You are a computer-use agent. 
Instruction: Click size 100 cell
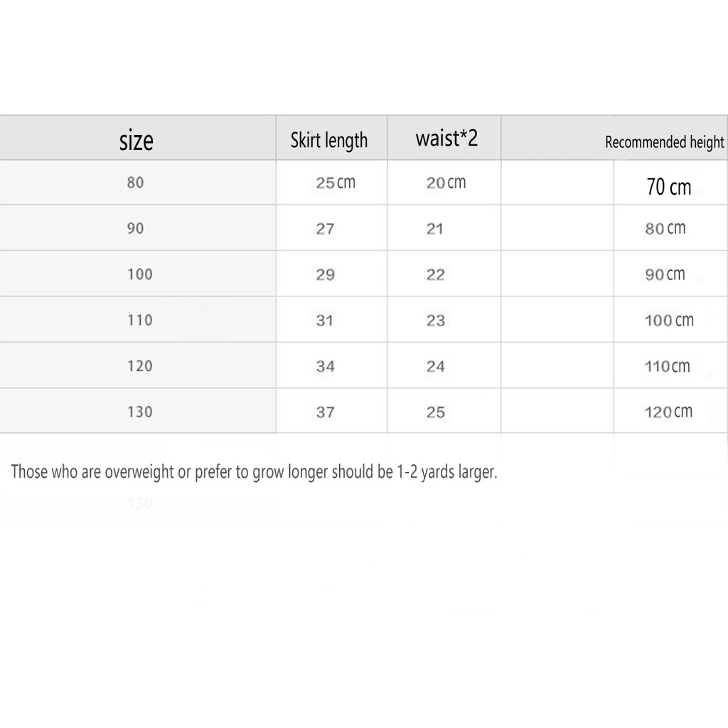pos(140,274)
